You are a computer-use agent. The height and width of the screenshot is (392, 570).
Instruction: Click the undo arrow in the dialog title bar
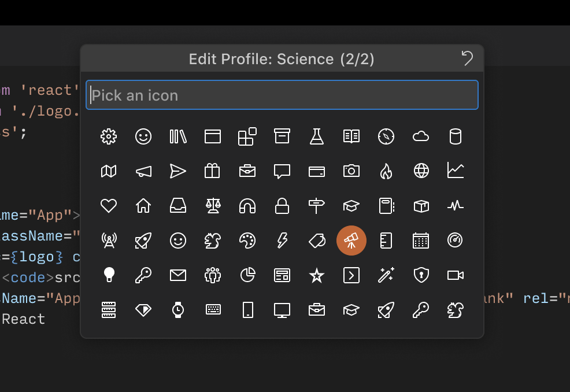click(x=468, y=58)
